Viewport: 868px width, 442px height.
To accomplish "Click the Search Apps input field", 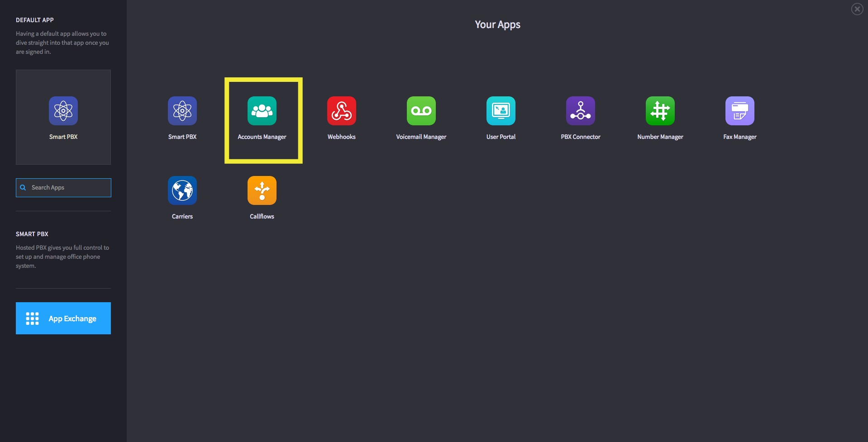I will tap(63, 188).
